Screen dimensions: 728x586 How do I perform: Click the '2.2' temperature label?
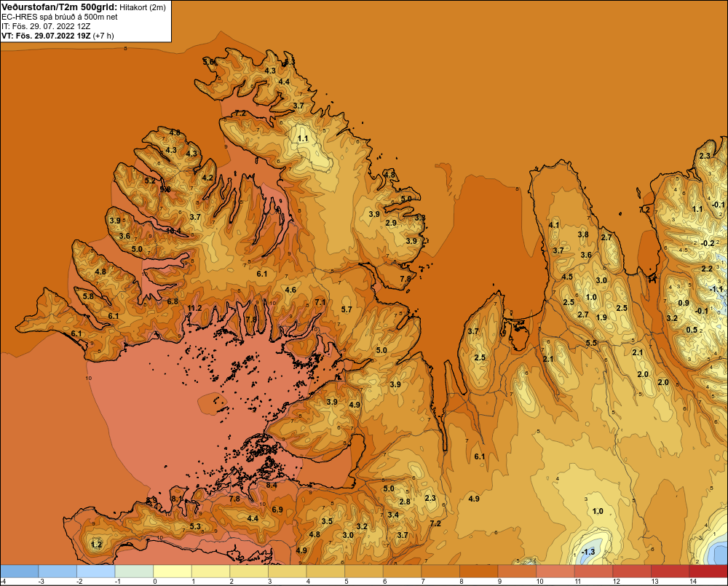coord(707,269)
